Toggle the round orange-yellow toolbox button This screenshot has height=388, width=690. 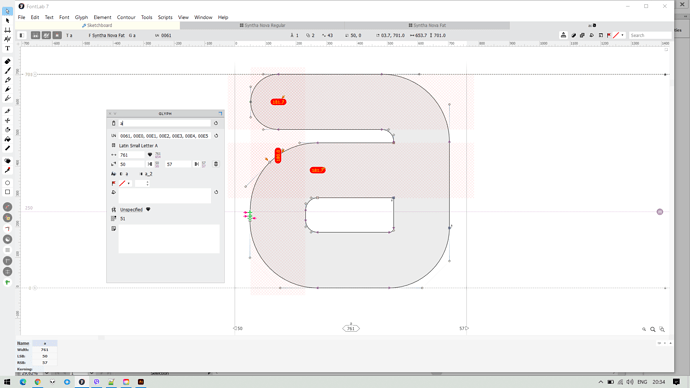point(7,218)
